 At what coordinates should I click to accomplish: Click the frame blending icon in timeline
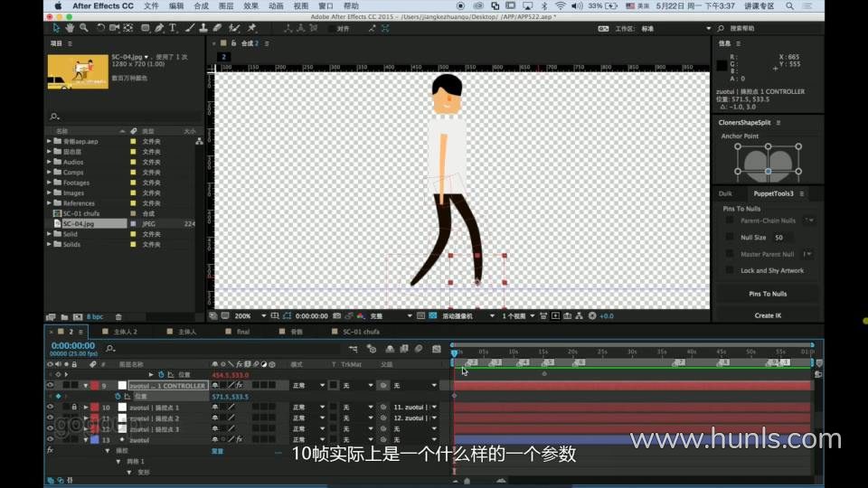tap(404, 349)
